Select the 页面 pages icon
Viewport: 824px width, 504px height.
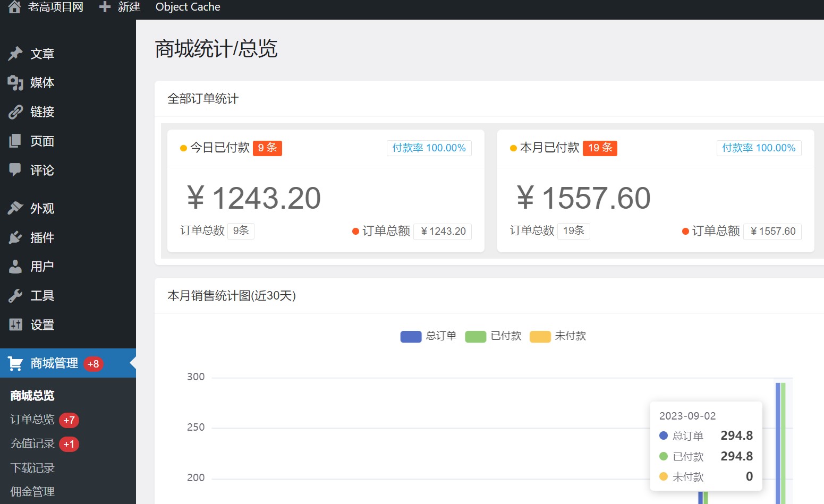click(15, 141)
